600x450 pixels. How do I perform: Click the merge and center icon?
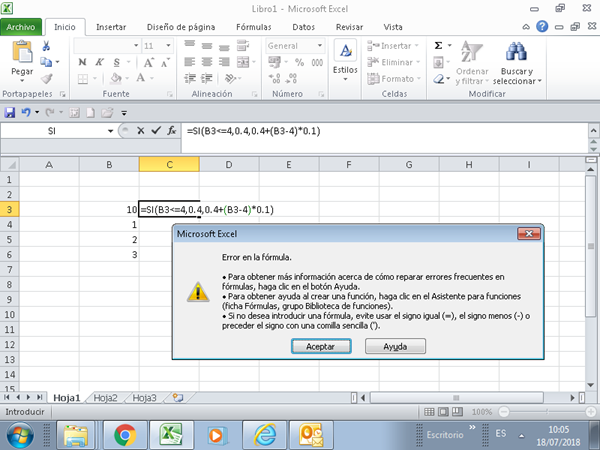click(x=243, y=62)
